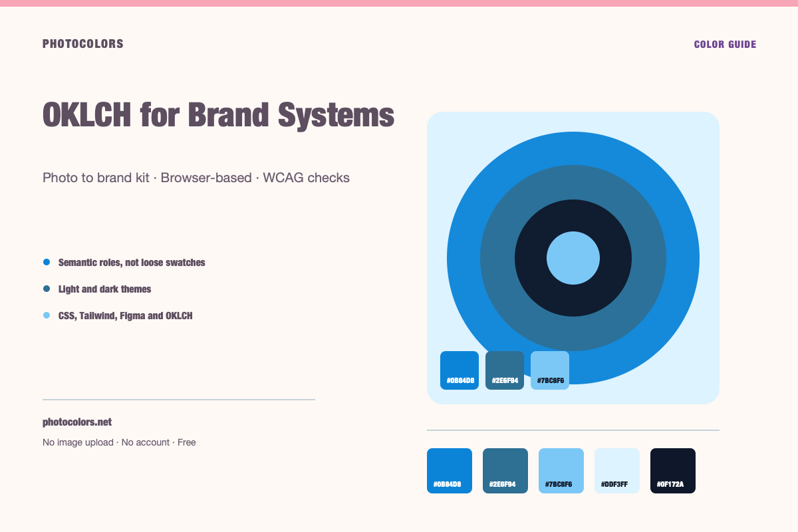Select the "OKLCH for Brand Systems" headline
Viewport: 798px width, 532px height.
(x=219, y=115)
